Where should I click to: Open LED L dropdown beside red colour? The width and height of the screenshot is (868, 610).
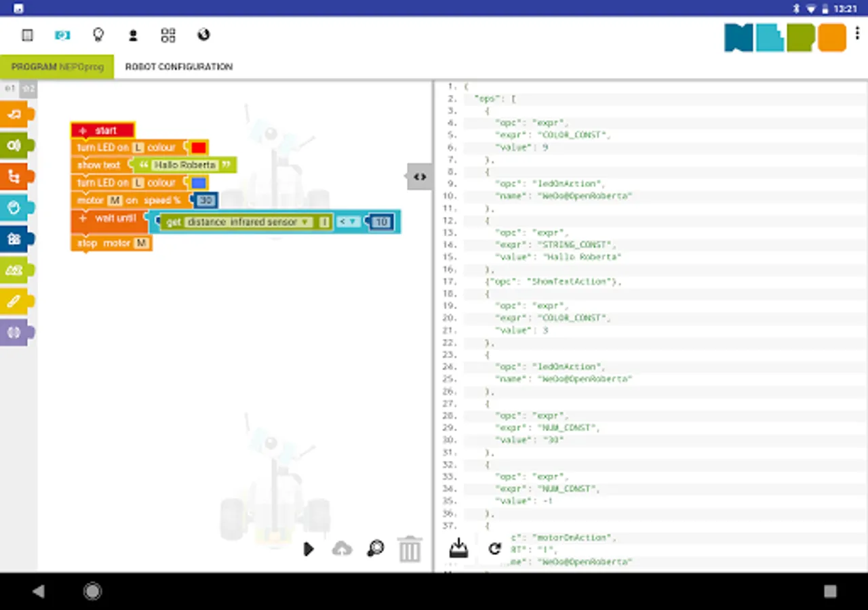pyautogui.click(x=138, y=147)
